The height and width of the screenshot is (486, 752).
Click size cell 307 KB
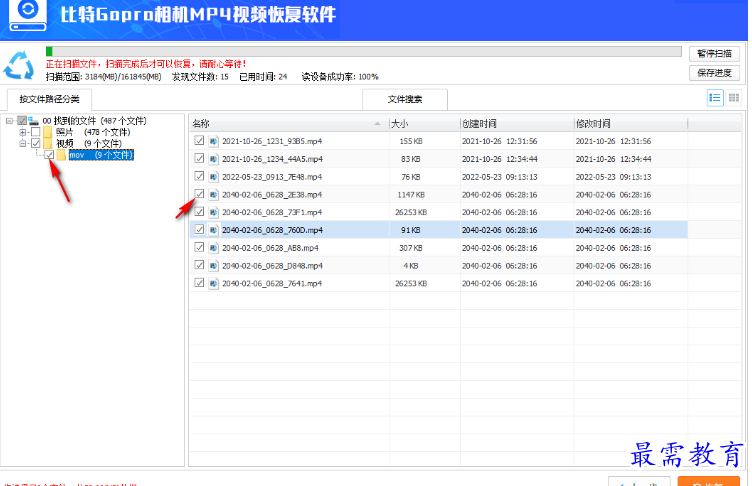pos(411,248)
